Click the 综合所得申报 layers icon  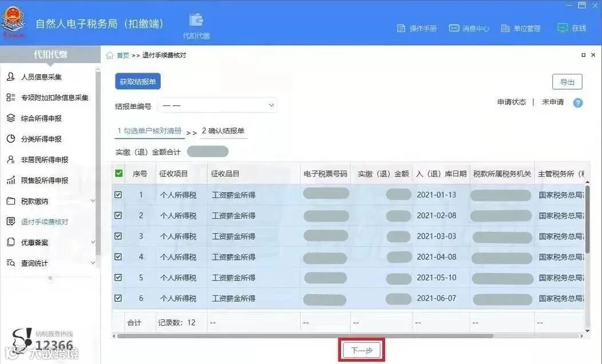click(x=11, y=118)
